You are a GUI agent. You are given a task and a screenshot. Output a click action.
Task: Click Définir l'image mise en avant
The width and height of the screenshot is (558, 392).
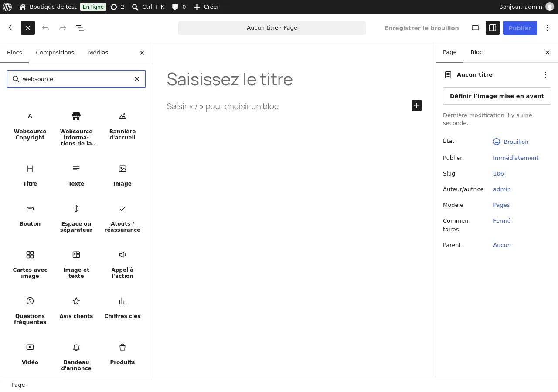(x=497, y=96)
